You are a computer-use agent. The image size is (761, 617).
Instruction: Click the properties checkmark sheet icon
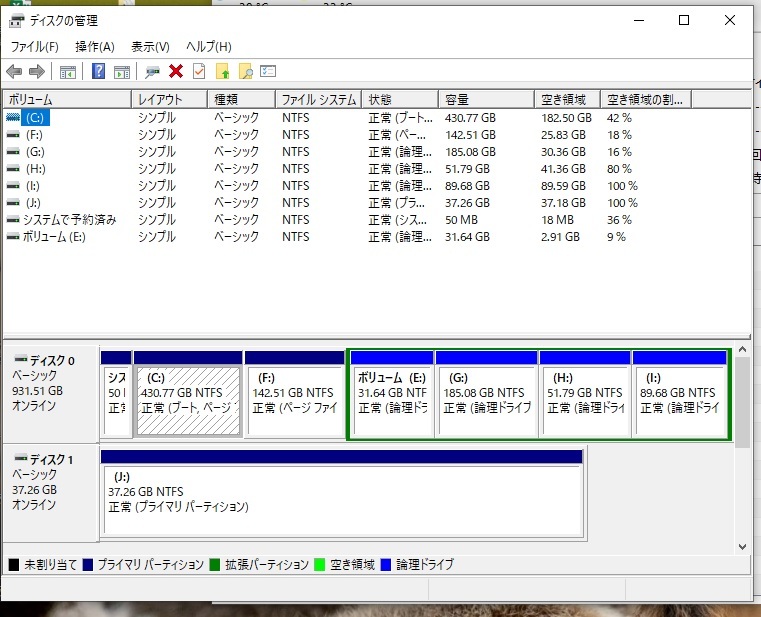[x=199, y=71]
